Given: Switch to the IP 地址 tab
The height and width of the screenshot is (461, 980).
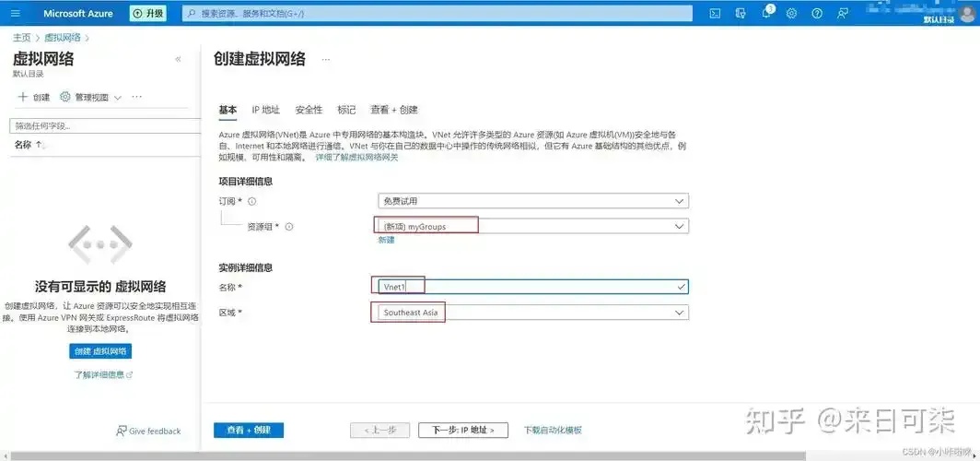Looking at the screenshot, I should (x=265, y=110).
